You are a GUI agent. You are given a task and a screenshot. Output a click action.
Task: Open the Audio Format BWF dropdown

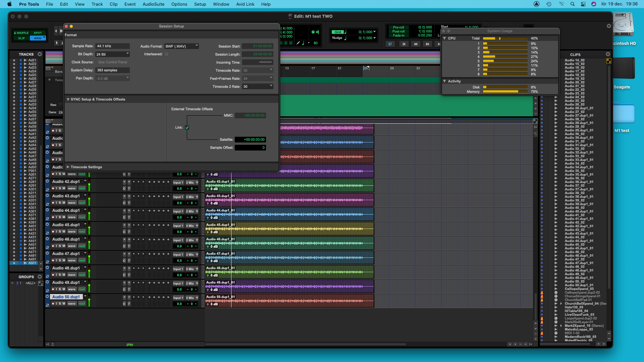(181, 46)
